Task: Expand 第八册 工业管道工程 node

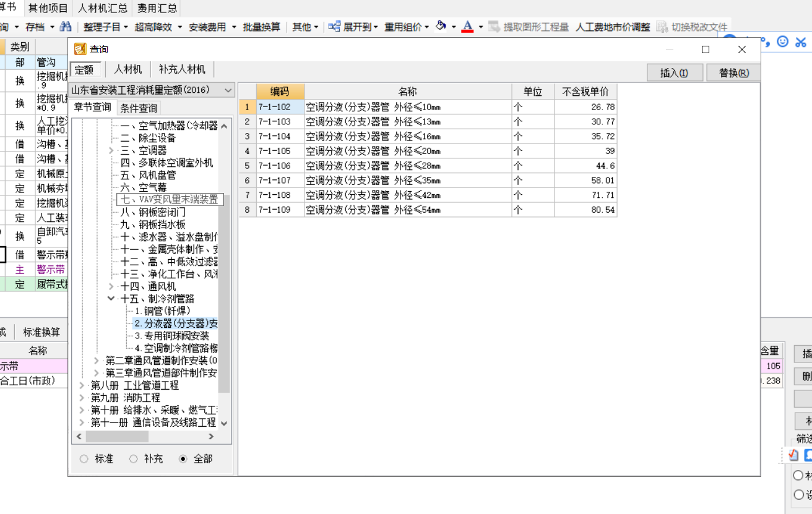Action: pyautogui.click(x=82, y=385)
